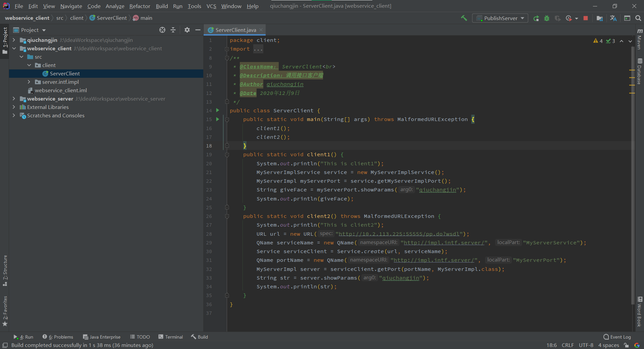The height and width of the screenshot is (349, 644).
Task: Collapse the src folder in Project view
Action: pyautogui.click(x=21, y=57)
